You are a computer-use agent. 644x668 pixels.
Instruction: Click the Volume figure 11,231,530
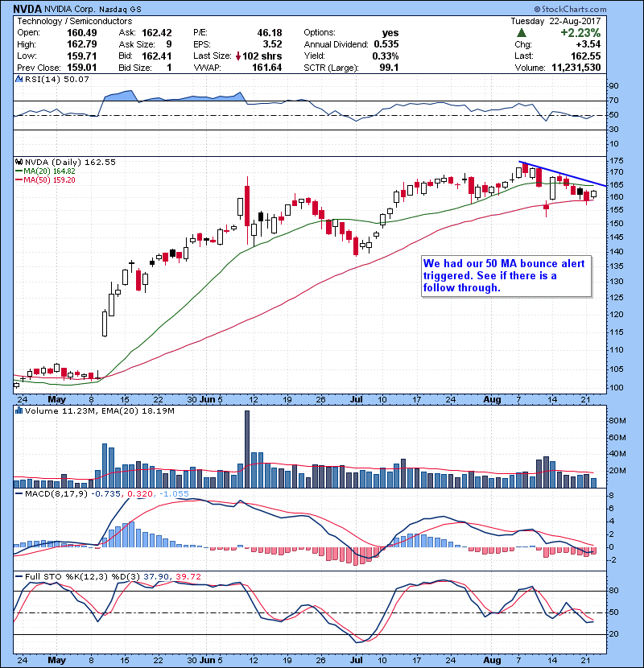[576, 68]
